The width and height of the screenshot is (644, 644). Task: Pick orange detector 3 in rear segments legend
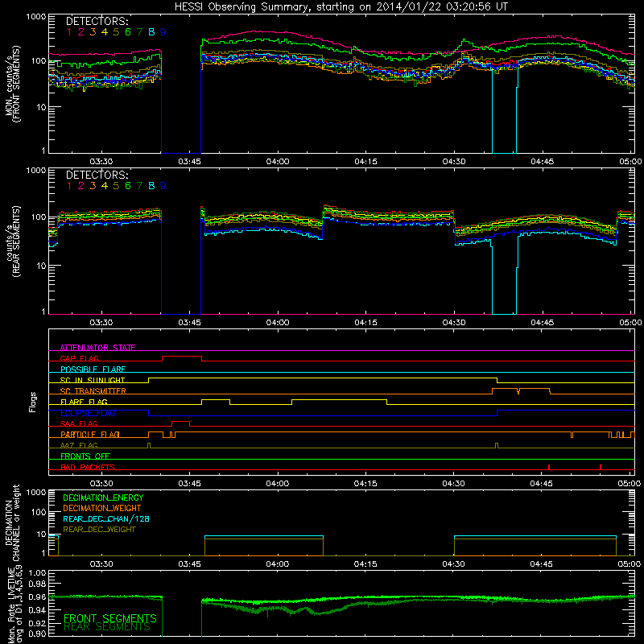click(93, 186)
